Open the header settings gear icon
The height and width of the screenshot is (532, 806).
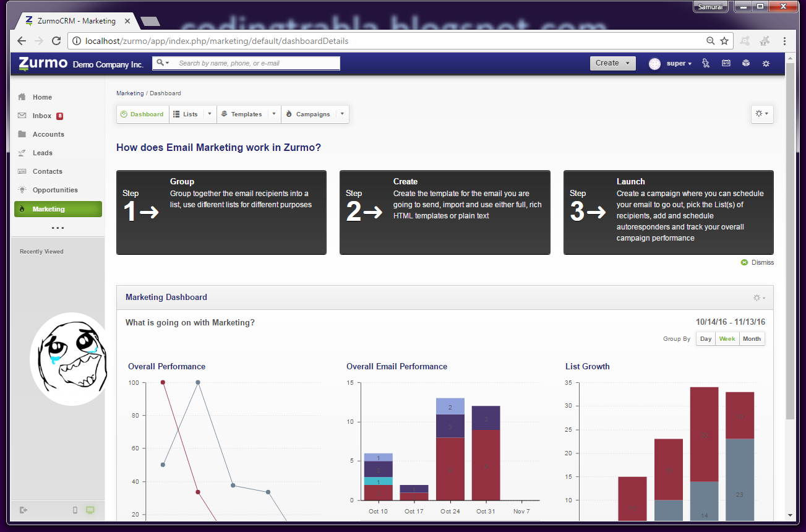(766, 63)
